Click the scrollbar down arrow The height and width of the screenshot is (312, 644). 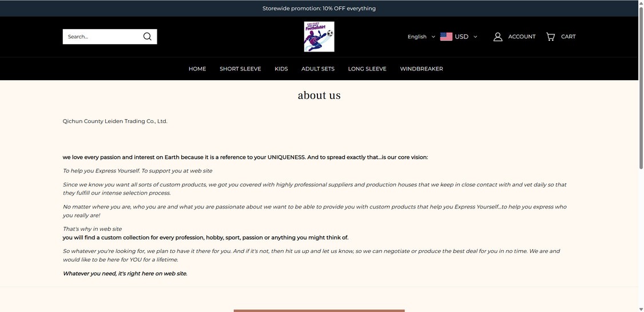(x=641, y=309)
